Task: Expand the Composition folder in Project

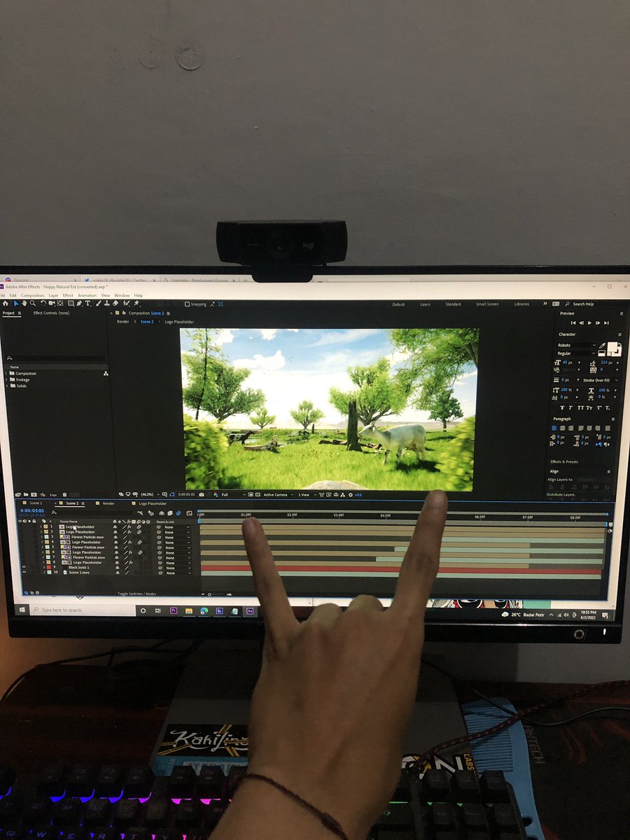Action: [x=6, y=373]
